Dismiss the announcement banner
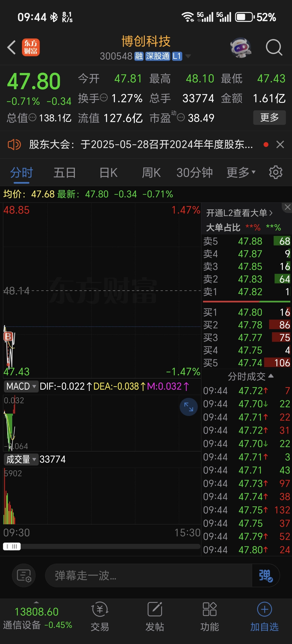 (280, 145)
